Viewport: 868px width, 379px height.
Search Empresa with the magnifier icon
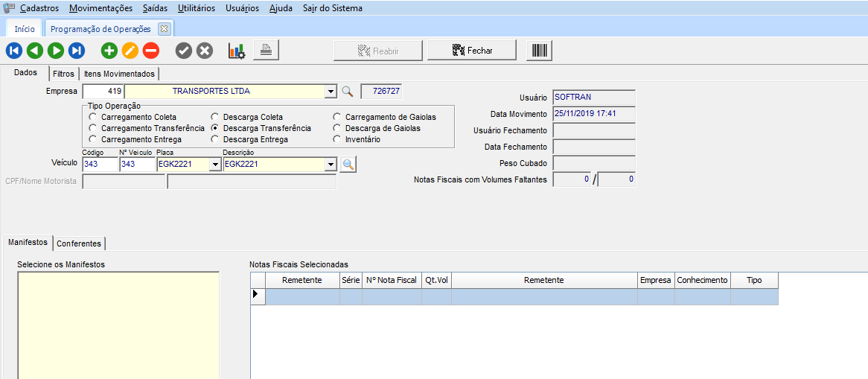(347, 92)
